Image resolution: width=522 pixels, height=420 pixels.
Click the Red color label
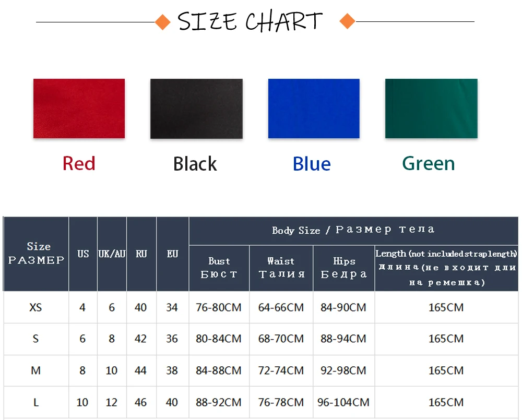point(79,163)
